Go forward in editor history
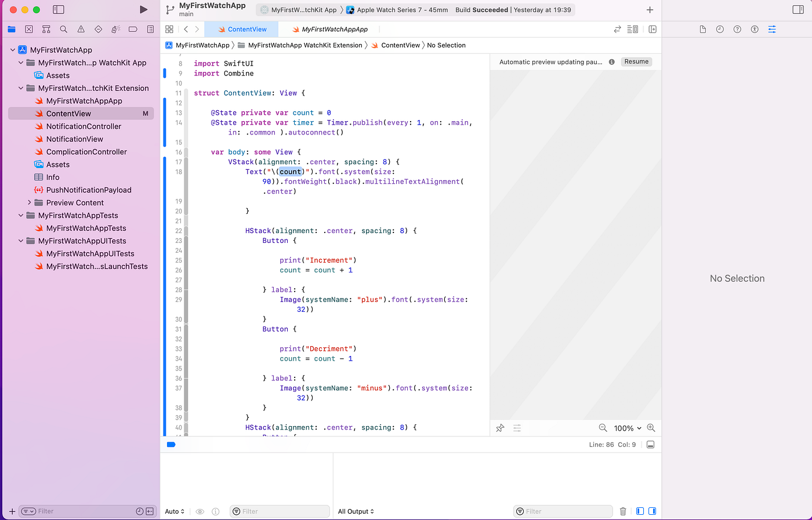812x520 pixels. click(197, 29)
